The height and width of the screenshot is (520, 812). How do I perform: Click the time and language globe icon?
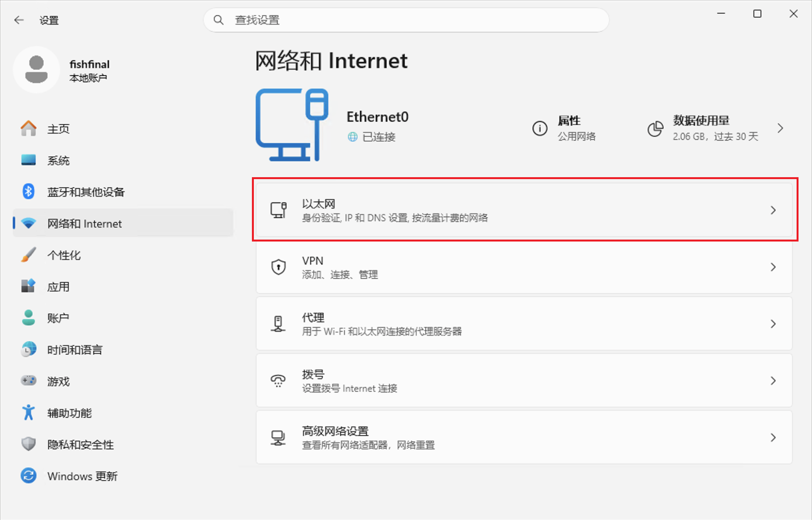(29, 349)
